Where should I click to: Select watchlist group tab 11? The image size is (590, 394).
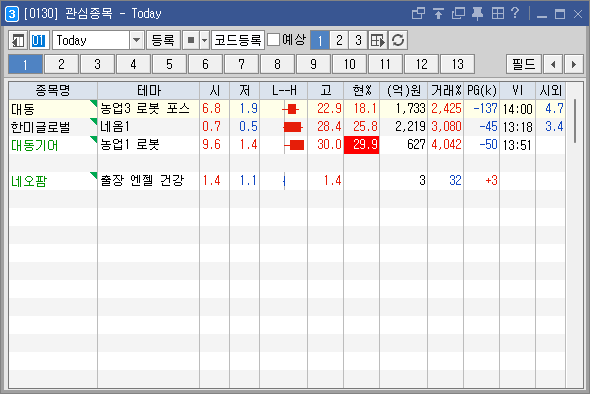click(385, 64)
